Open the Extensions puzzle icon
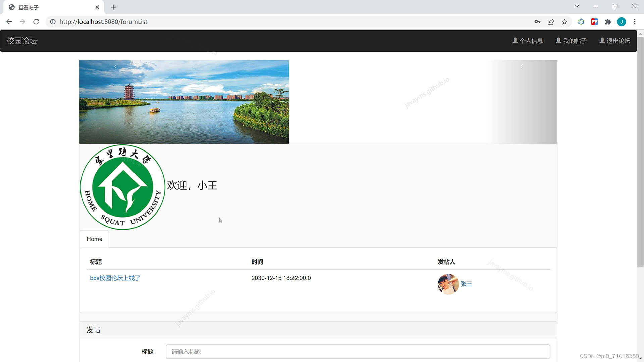Image resolution: width=644 pixels, height=362 pixels. pyautogui.click(x=608, y=22)
